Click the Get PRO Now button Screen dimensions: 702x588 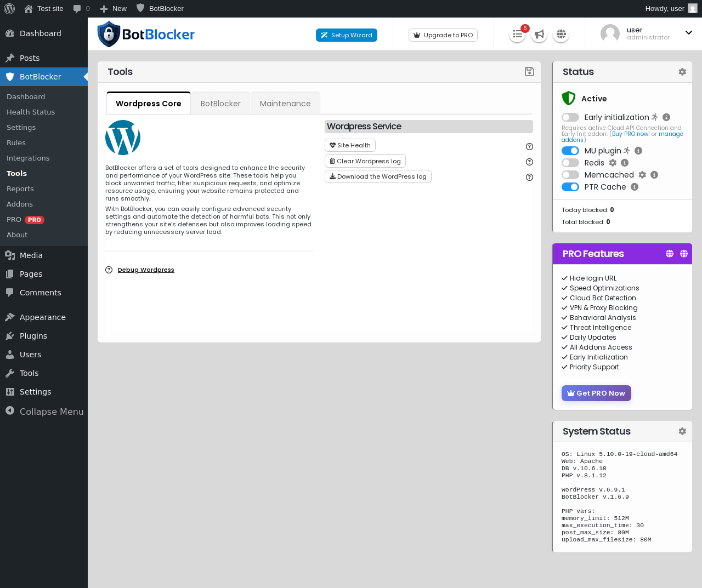[x=596, y=393]
